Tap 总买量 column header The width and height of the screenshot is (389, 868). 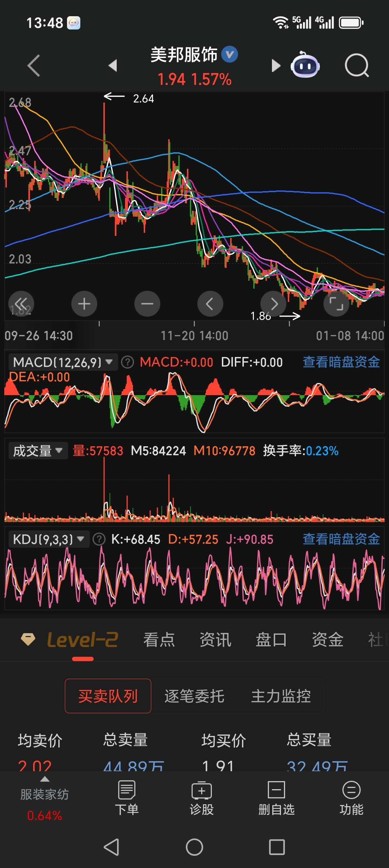(x=309, y=740)
